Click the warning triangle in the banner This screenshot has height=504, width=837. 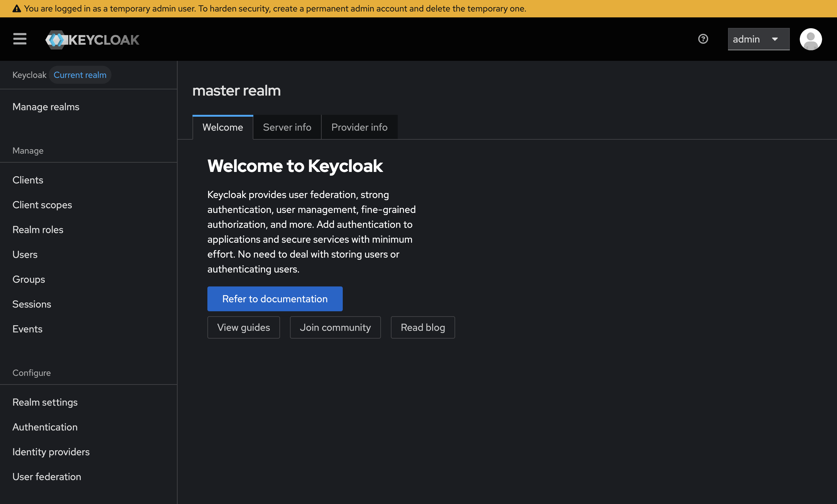(17, 8)
